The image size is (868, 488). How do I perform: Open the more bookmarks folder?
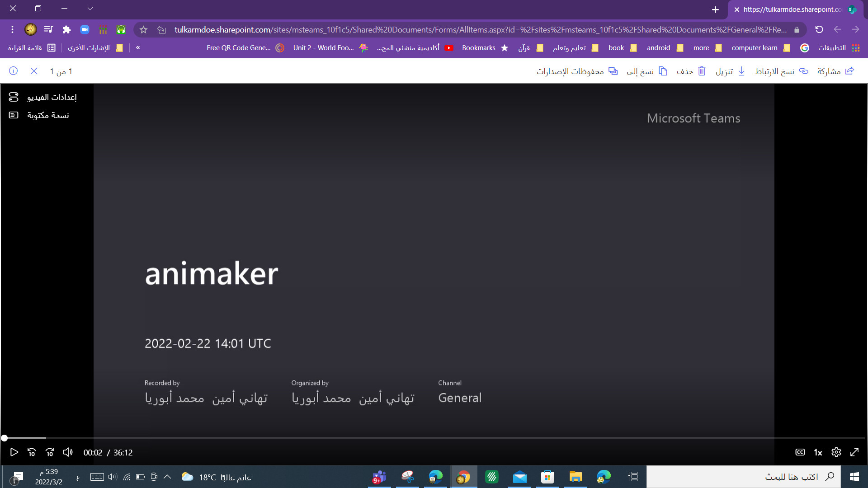pyautogui.click(x=707, y=48)
